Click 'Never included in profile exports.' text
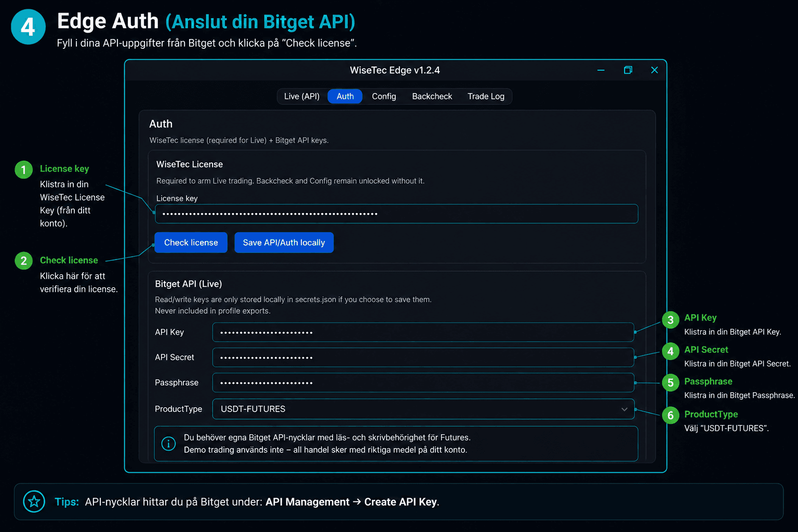Viewport: 798px width, 532px height. click(212, 311)
